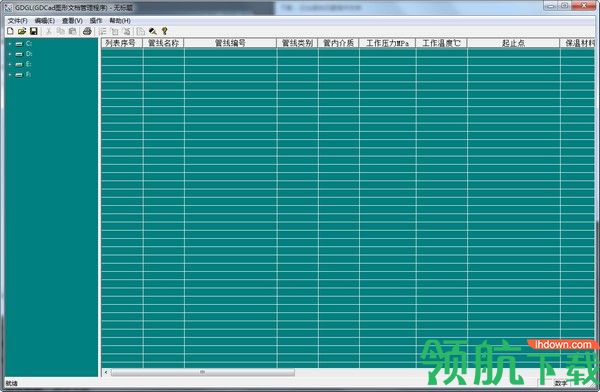This screenshot has height=392, width=600.
Task: Click the paste clipboard icon
Action: [x=72, y=31]
